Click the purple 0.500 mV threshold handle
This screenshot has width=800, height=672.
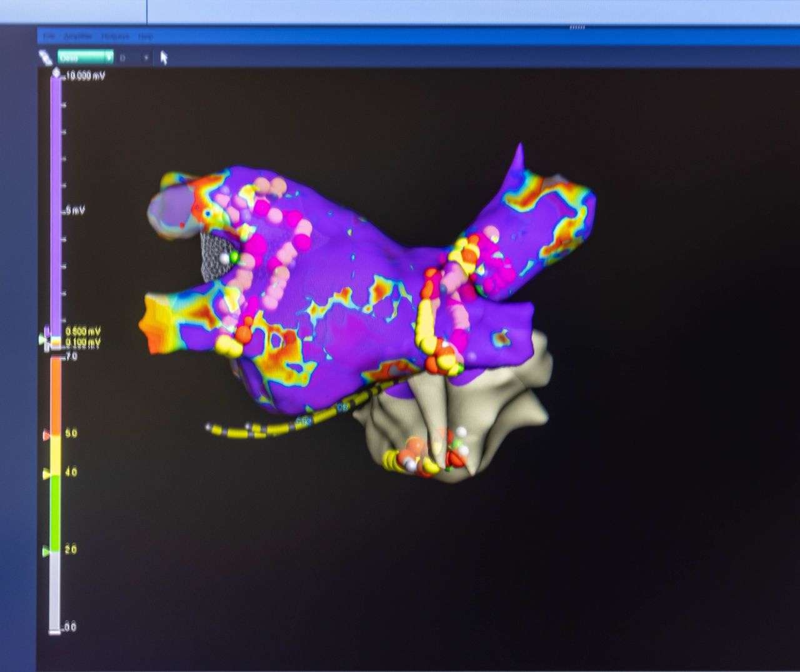coord(47,331)
